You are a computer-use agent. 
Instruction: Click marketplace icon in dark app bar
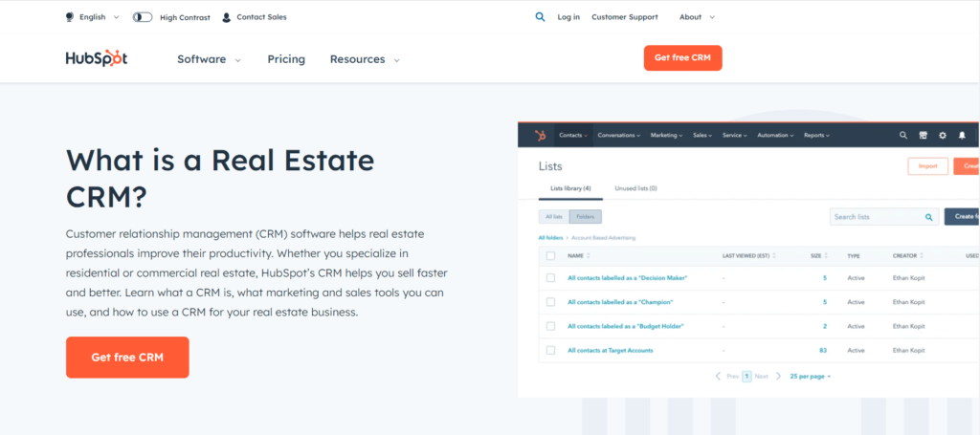[923, 135]
